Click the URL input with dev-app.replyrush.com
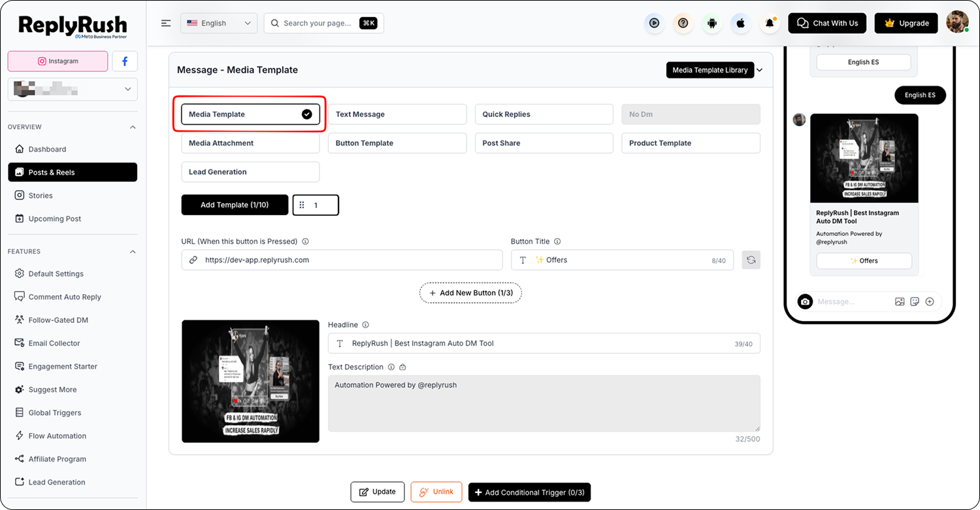Image resolution: width=980 pixels, height=510 pixels. [342, 260]
